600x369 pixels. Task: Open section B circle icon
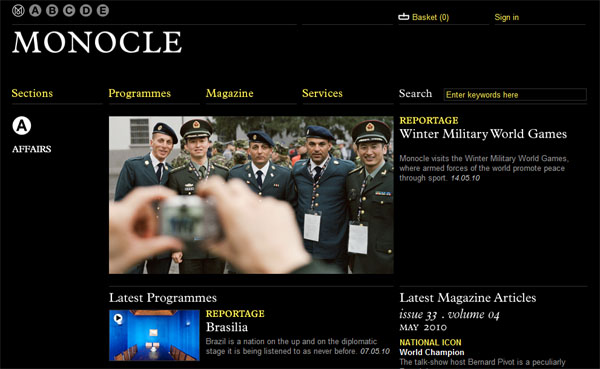coord(52,11)
